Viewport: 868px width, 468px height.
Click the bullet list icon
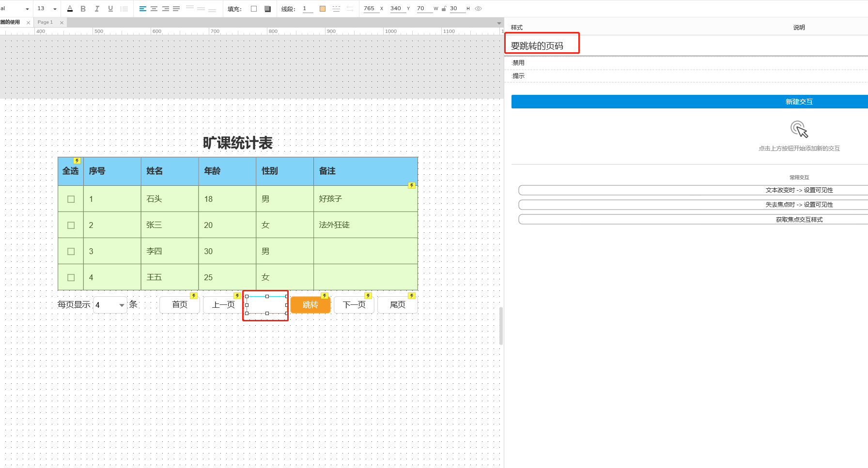coord(124,9)
